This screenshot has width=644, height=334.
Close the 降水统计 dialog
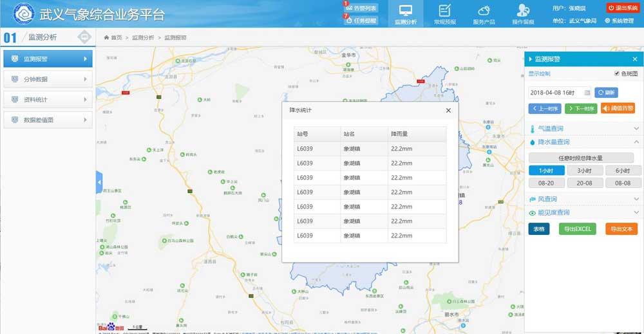click(448, 110)
